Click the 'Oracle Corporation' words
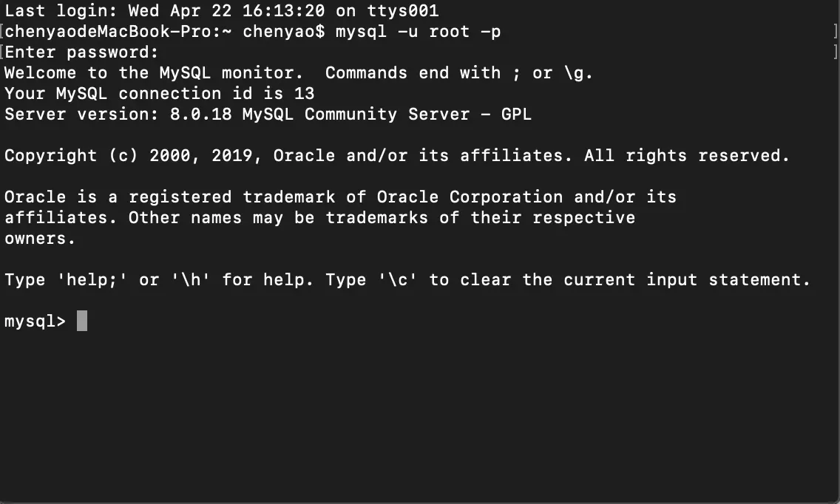The height and width of the screenshot is (504, 840). click(x=470, y=197)
